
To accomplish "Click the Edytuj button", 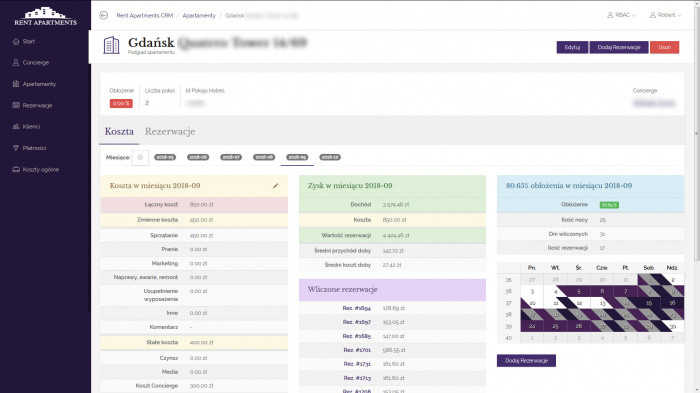I will click(x=572, y=47).
